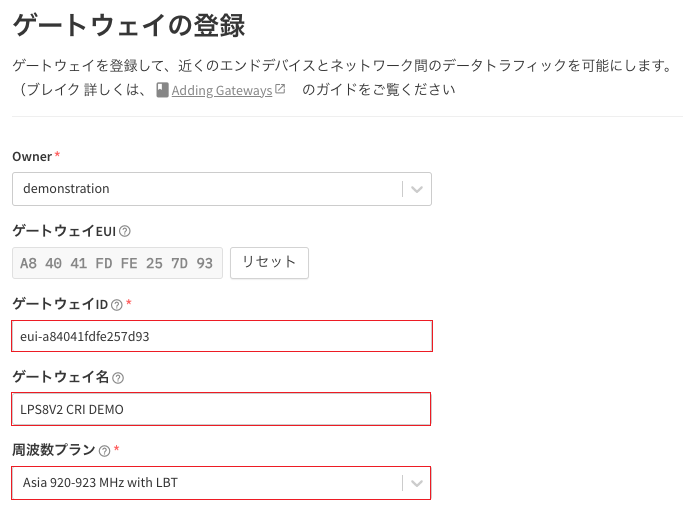Click the リセット button

[x=269, y=263]
